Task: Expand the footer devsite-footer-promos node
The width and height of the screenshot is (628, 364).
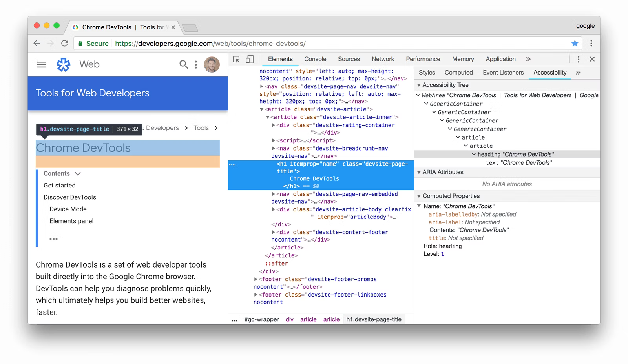Action: (256, 279)
